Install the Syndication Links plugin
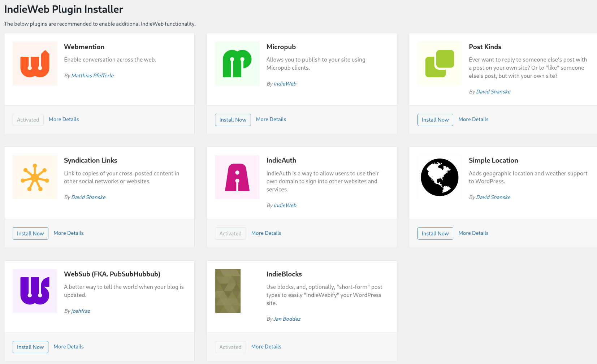597x364 pixels. pyautogui.click(x=30, y=234)
